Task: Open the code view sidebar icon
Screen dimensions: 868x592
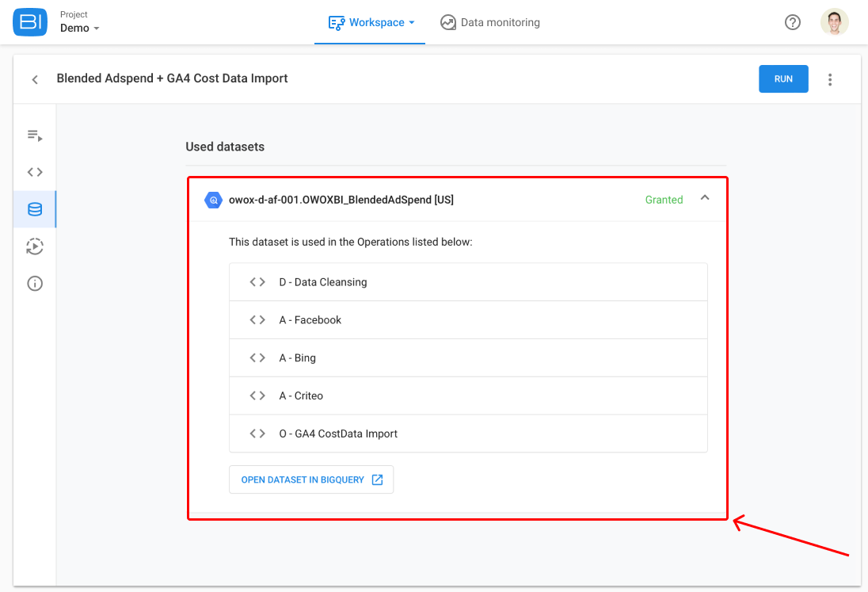Action: point(35,172)
